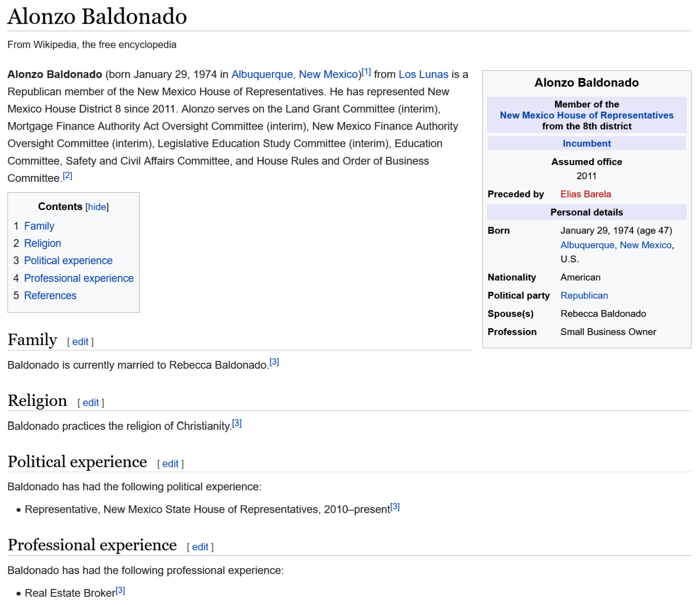Open the Republican party link
700x605 pixels.
pyautogui.click(x=584, y=295)
